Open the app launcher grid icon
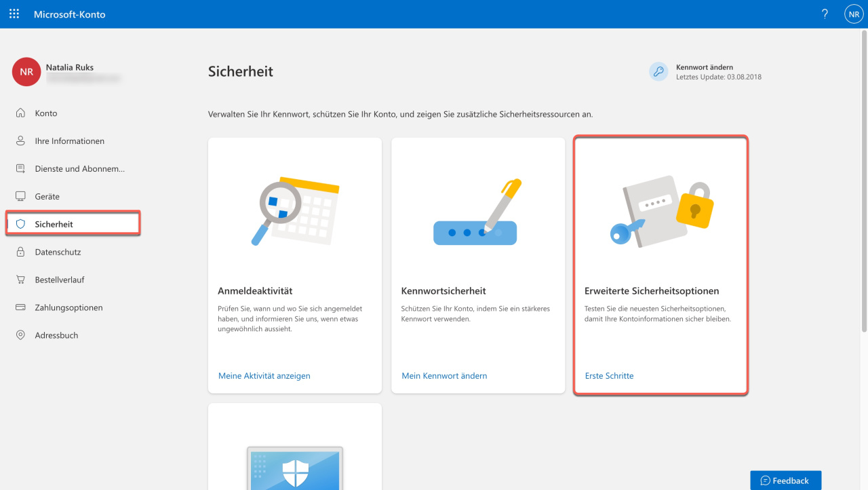 click(14, 14)
